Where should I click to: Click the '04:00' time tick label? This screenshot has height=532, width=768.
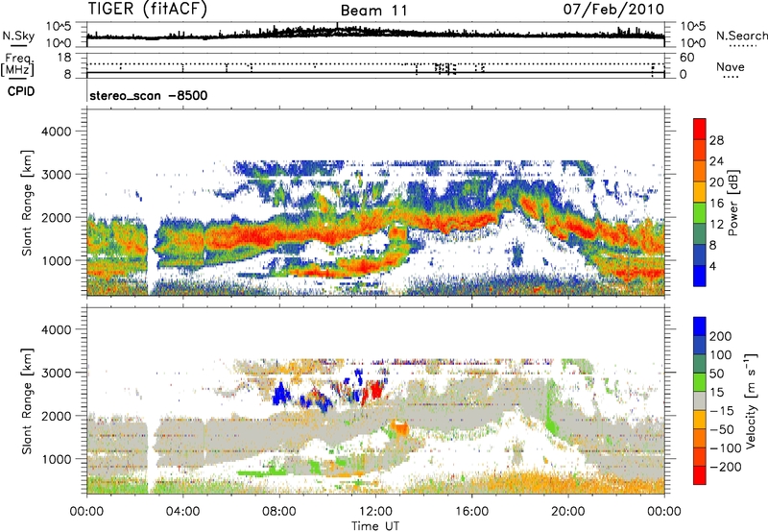click(182, 512)
